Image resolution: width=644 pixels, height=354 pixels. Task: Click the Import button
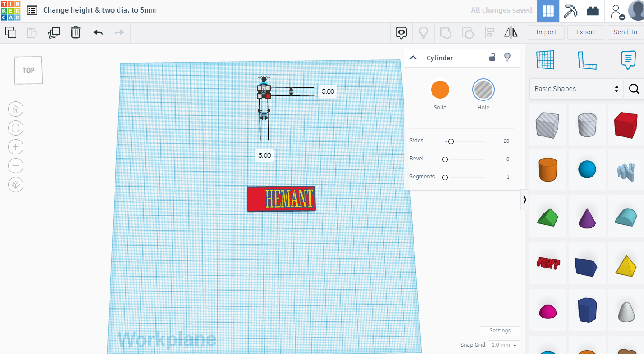pyautogui.click(x=546, y=32)
